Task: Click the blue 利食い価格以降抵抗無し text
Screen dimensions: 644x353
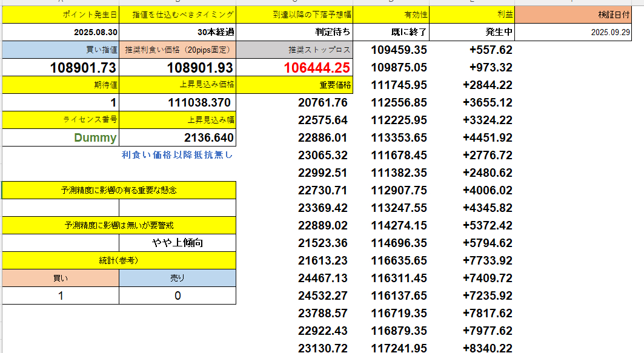Action: [x=177, y=155]
